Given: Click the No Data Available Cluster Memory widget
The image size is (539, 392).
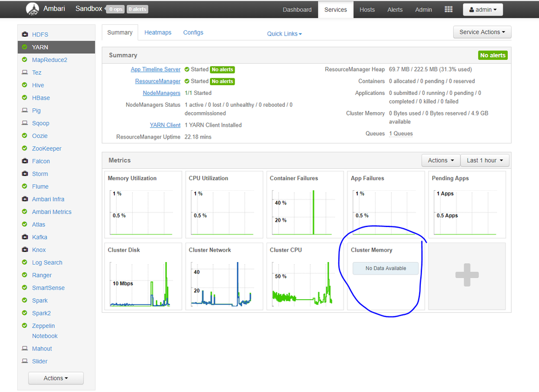Looking at the screenshot, I should 386,269.
